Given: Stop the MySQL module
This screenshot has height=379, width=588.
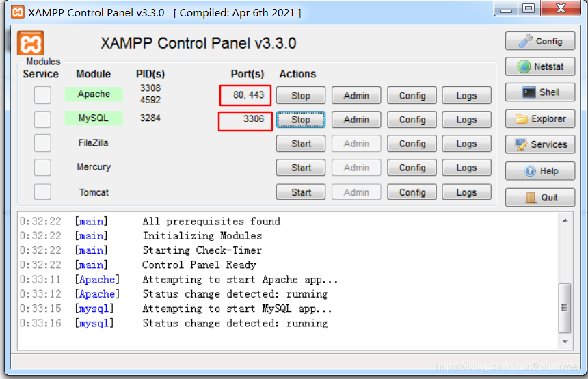Looking at the screenshot, I should pyautogui.click(x=301, y=120).
